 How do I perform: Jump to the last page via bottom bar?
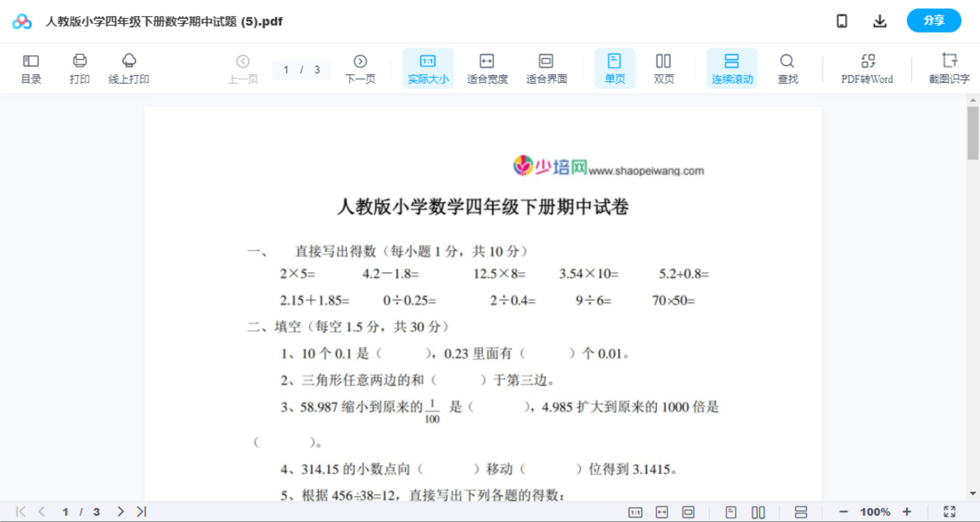[x=141, y=511]
